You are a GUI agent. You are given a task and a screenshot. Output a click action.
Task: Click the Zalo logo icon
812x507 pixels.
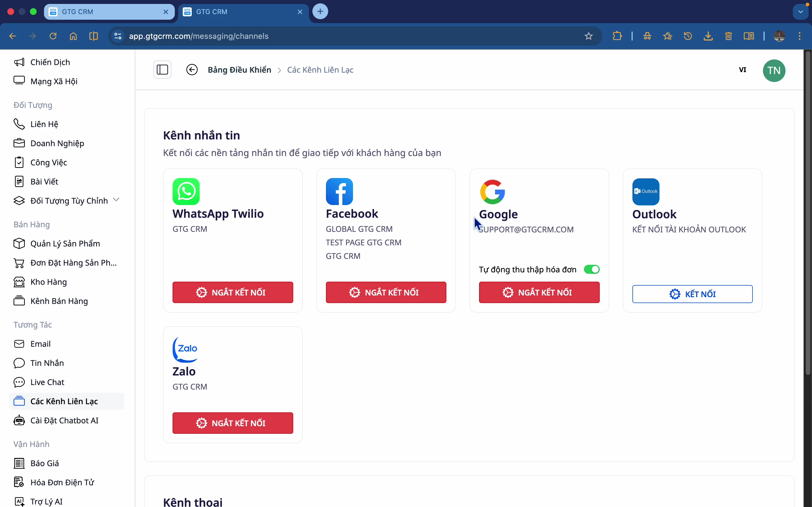186,350
